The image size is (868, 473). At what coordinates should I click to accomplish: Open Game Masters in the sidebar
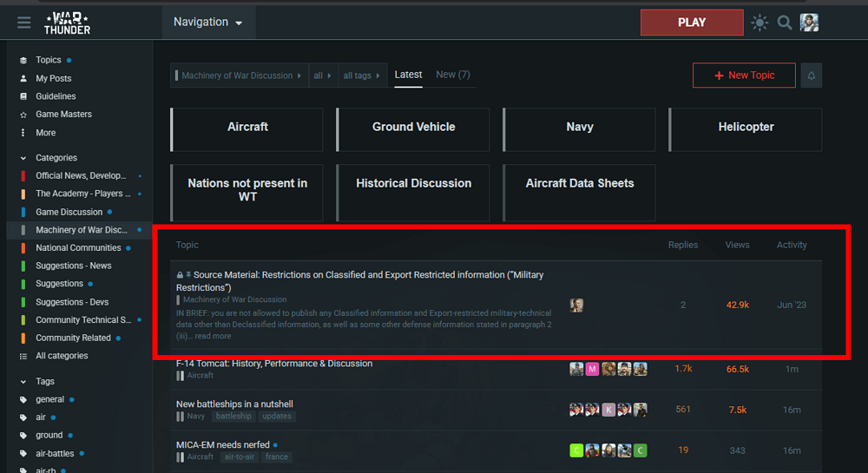tap(63, 114)
